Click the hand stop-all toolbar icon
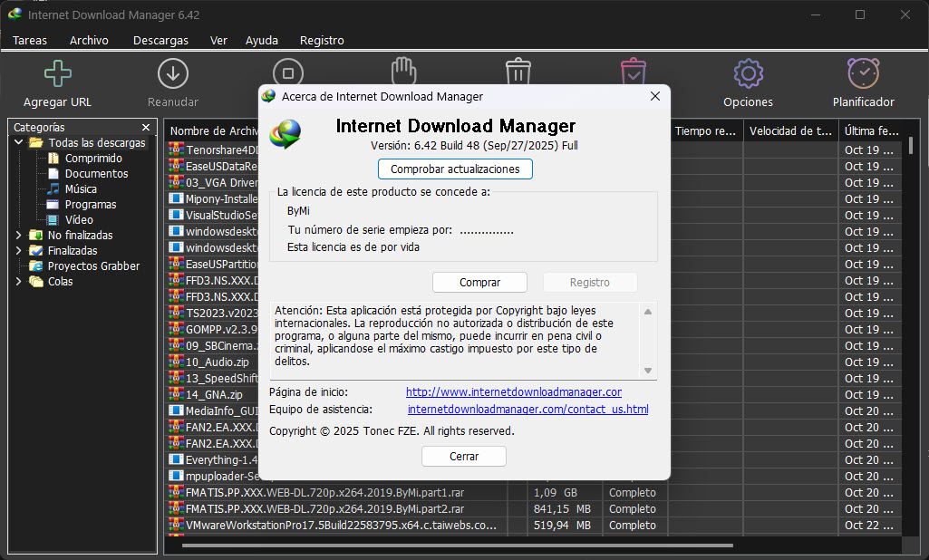Screen dimensions: 929x560 403,71
